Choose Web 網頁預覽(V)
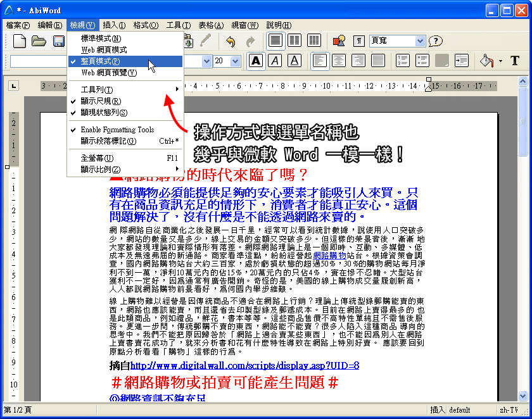This screenshot has width=532, height=419. click(x=125, y=73)
